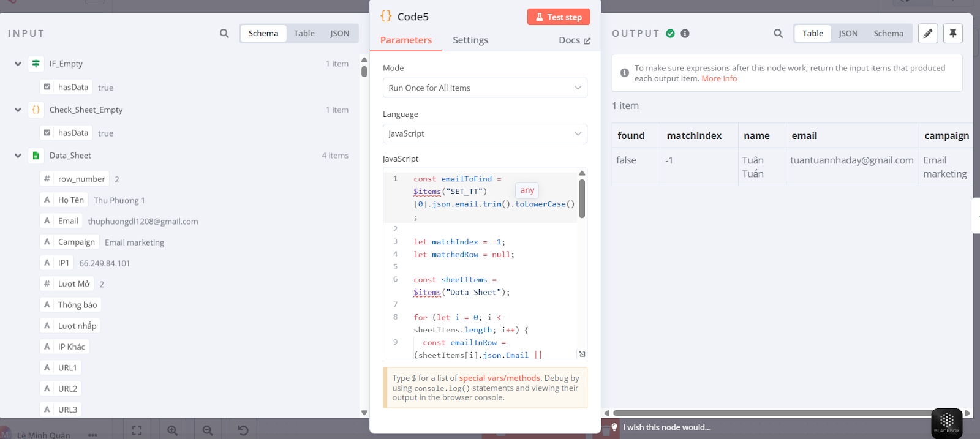Open the Parameters tab
The image size is (980, 439).
(406, 40)
